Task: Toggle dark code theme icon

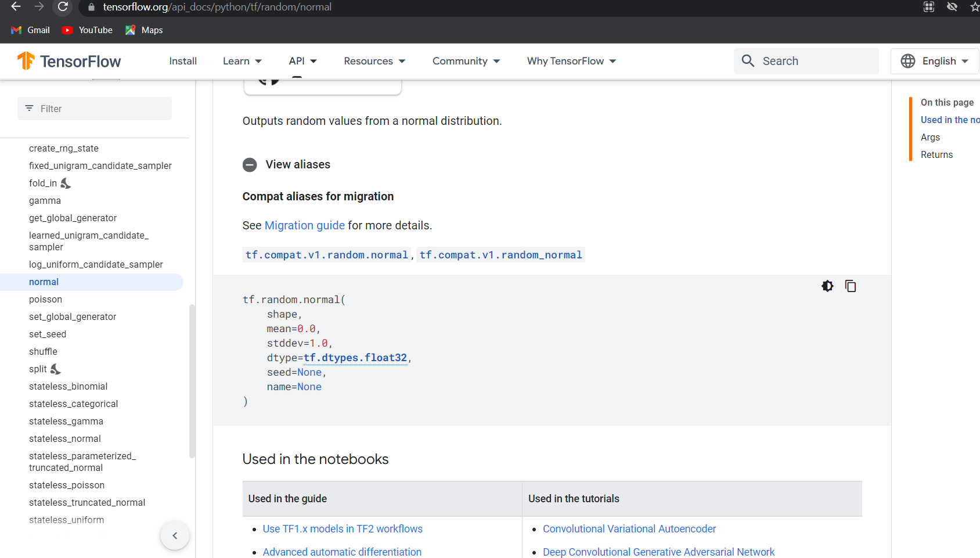Action: tap(827, 286)
